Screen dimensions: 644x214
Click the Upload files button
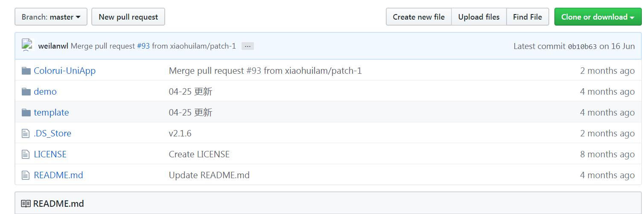tap(479, 17)
